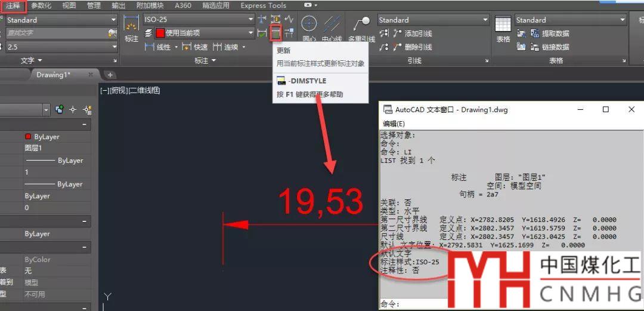Click the Quick Select icon in properties panel
The width and height of the screenshot is (644, 311).
pyautogui.click(x=87, y=110)
